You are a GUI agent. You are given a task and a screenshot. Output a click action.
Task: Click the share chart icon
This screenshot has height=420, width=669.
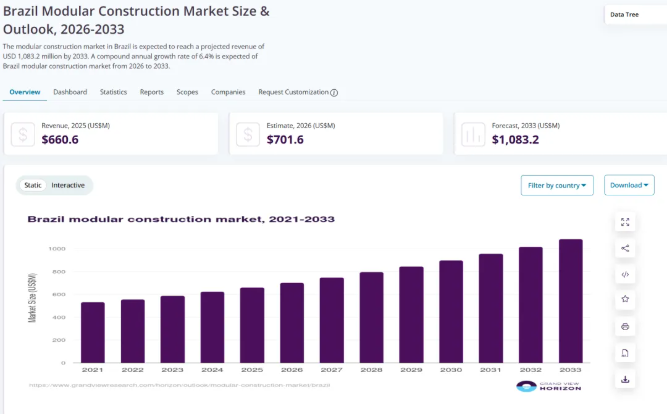coord(625,248)
